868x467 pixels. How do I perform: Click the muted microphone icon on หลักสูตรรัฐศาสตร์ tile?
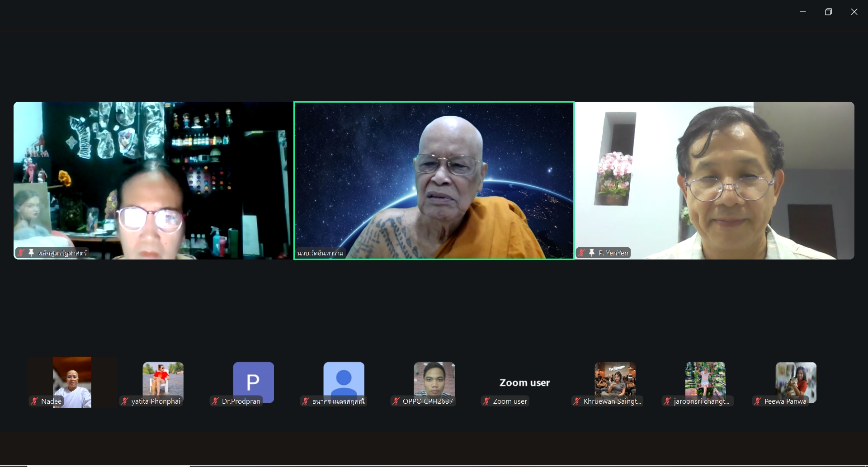coord(21,253)
